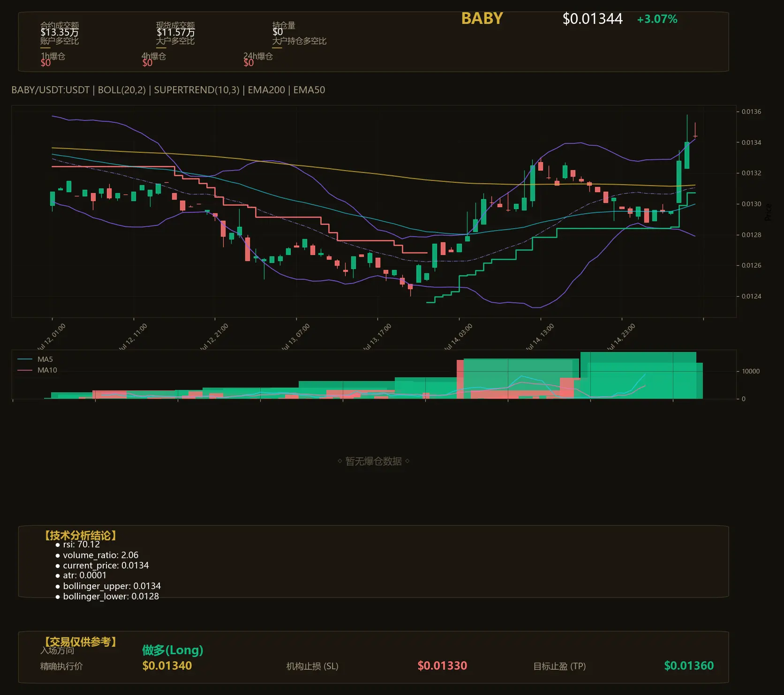
Task: Click the 0.0130 price axis label
Action: pyautogui.click(x=751, y=204)
